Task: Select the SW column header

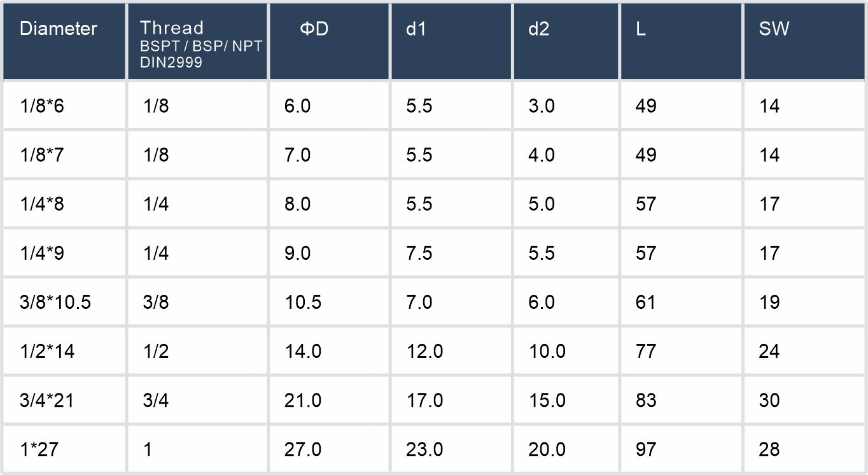Action: point(774,29)
